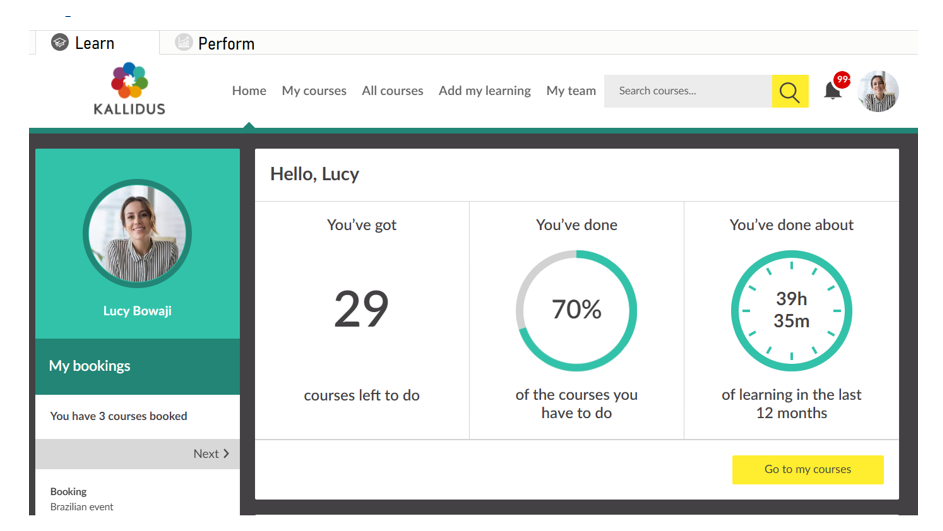Click the Learn graduation cap icon
Screen dimensions: 943x531
point(60,42)
